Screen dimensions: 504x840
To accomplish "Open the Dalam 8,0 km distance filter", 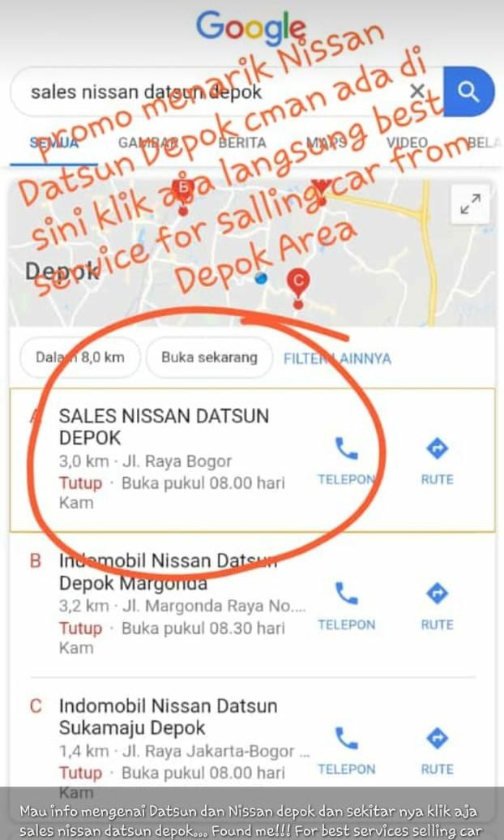I will coord(80,358).
